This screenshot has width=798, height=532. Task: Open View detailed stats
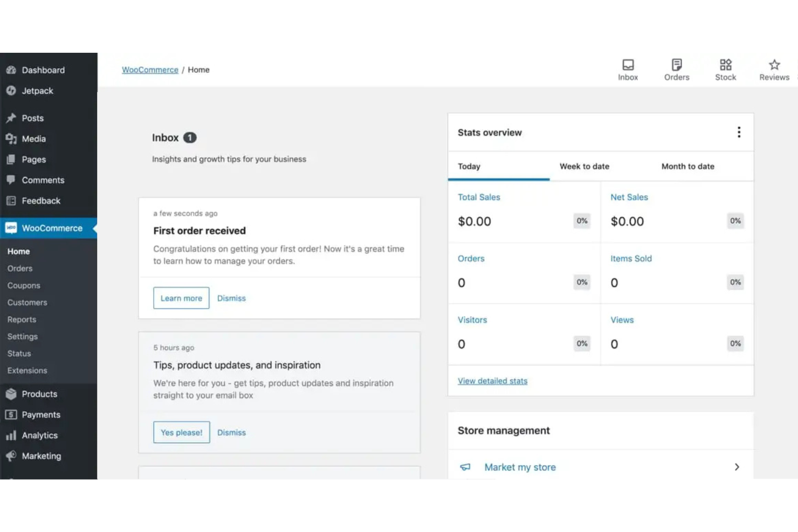click(x=492, y=381)
